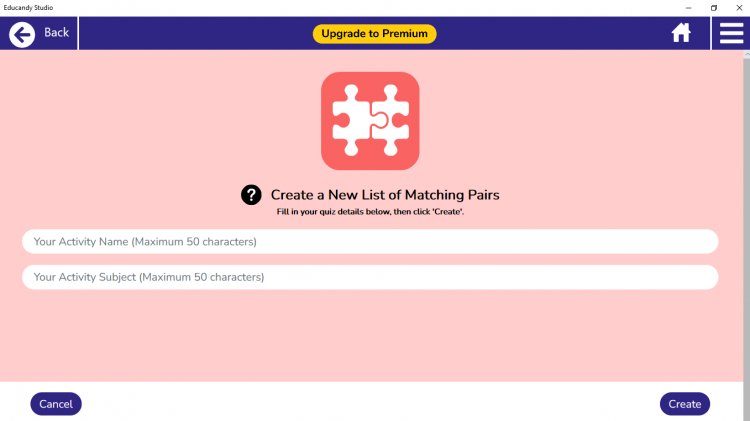750x421 pixels.
Task: Go to the Home screen icon
Action: (x=681, y=33)
